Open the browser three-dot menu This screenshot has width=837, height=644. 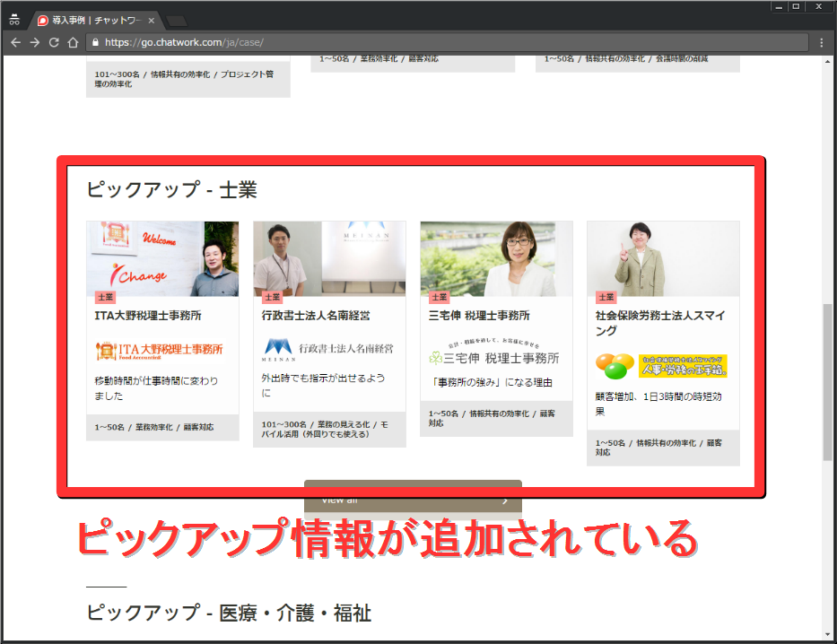point(822,43)
